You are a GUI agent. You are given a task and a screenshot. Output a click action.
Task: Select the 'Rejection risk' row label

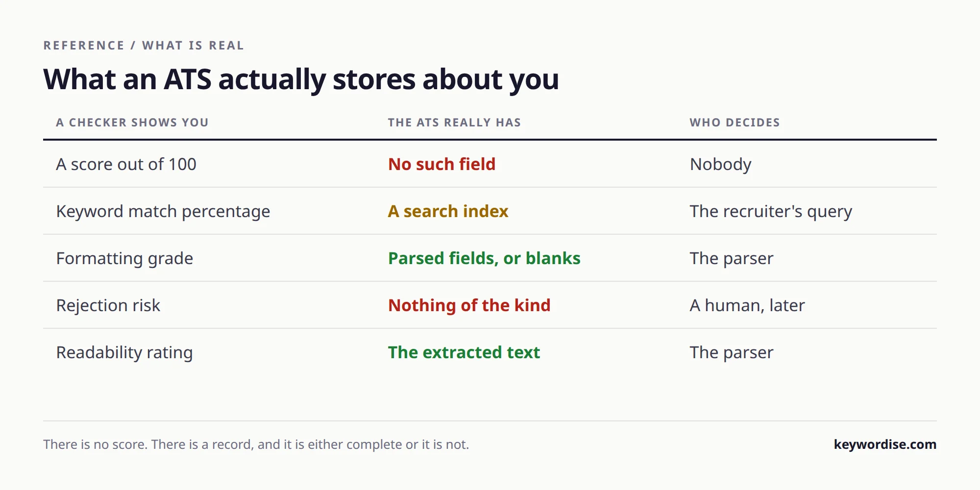click(108, 305)
